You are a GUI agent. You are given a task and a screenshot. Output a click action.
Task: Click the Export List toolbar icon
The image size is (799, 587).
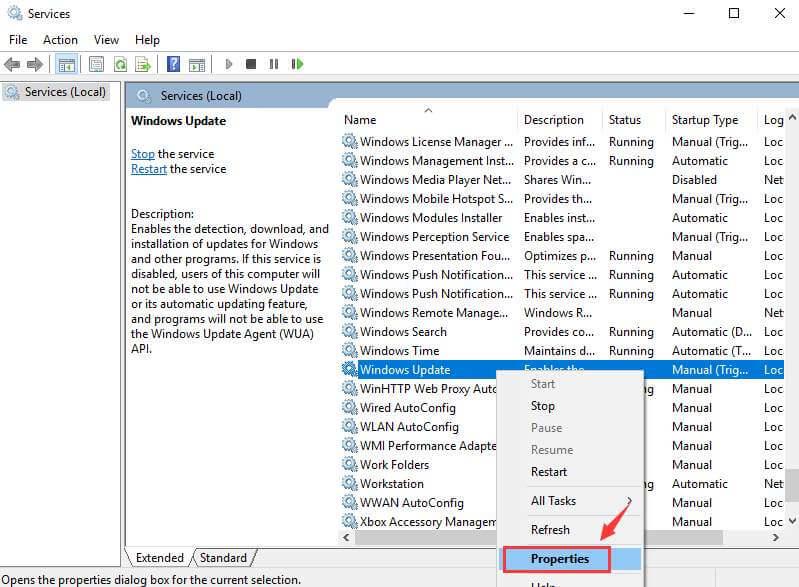pyautogui.click(x=143, y=64)
